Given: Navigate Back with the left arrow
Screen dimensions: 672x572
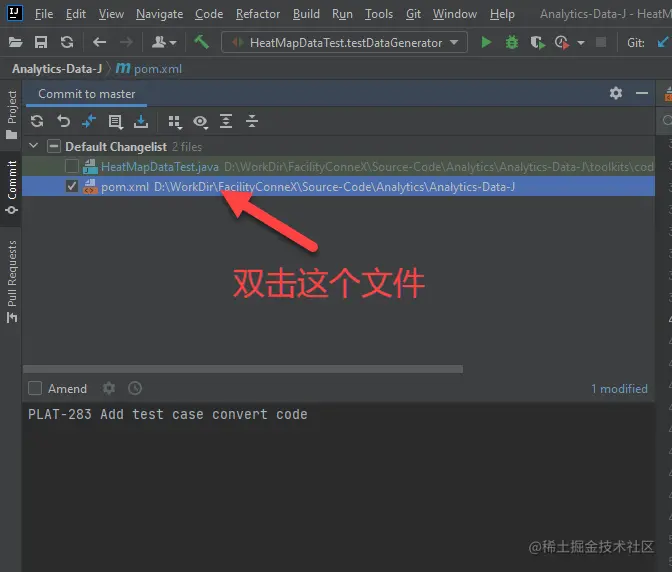Looking at the screenshot, I should click(x=99, y=42).
